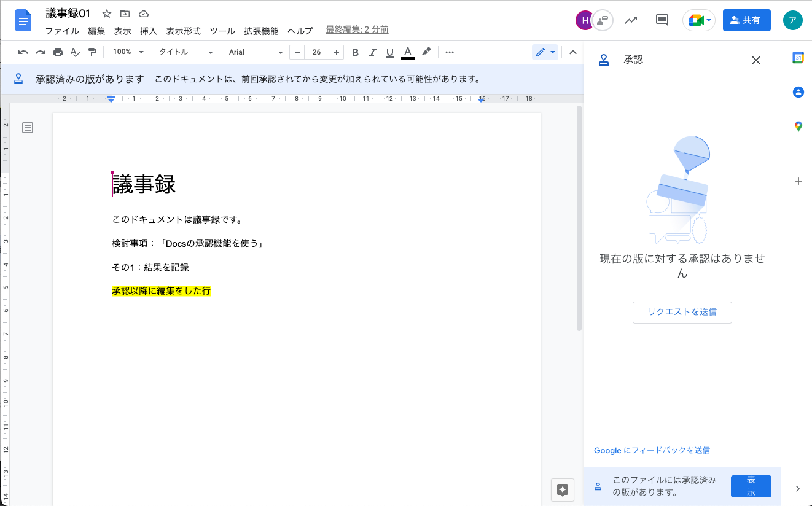Click the Google Docs home icon
This screenshot has height=506, width=812.
(x=23, y=21)
